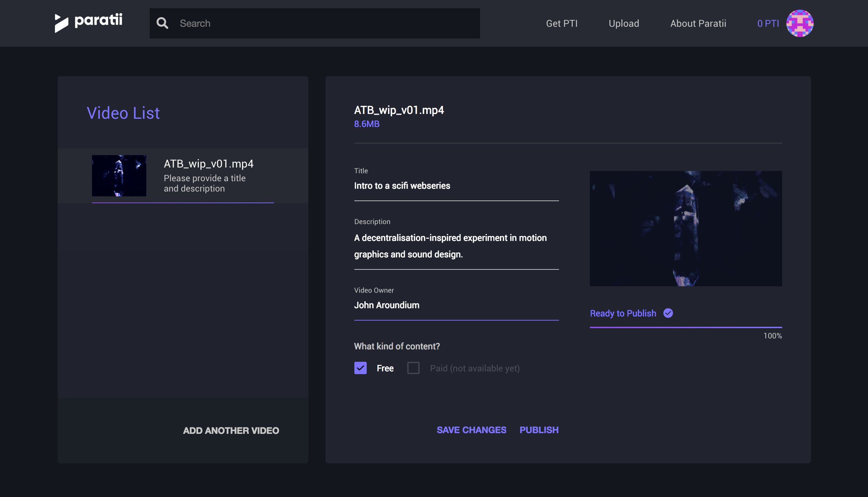Click the Ready to Publish checkmark icon
868x497 pixels.
pos(668,313)
